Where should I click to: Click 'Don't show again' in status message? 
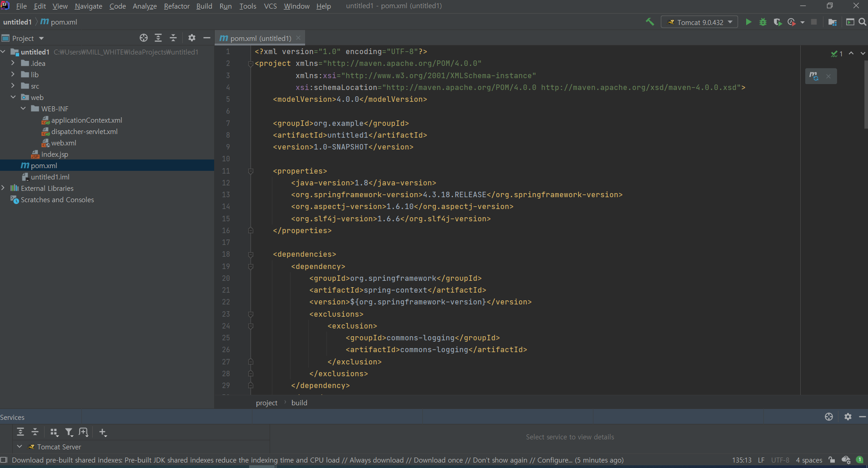(x=500, y=460)
